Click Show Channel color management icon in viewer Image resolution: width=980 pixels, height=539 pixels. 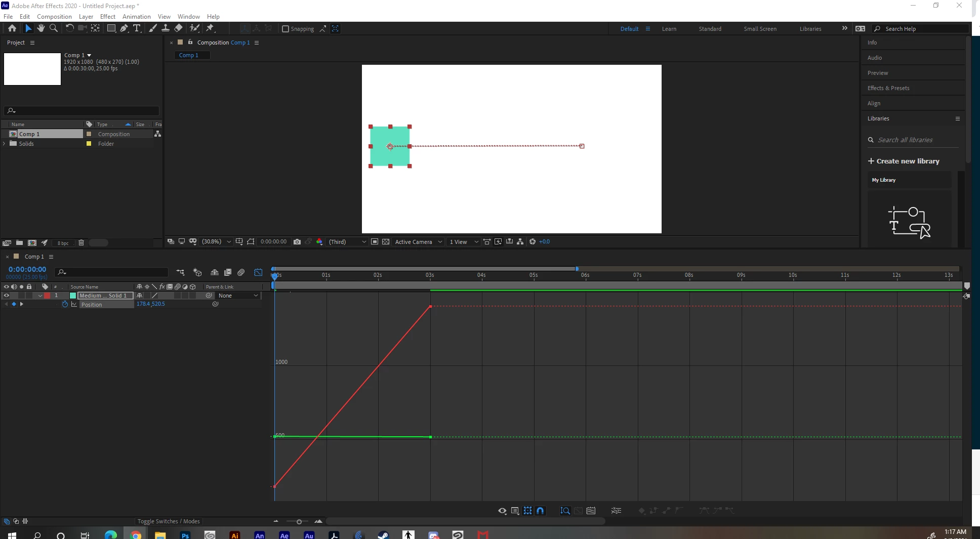point(319,241)
